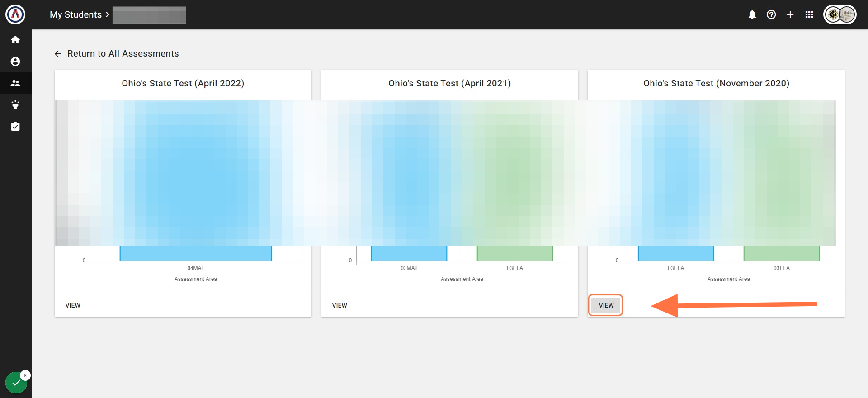Return to All Assessments link
The height and width of the screenshot is (398, 868).
123,53
